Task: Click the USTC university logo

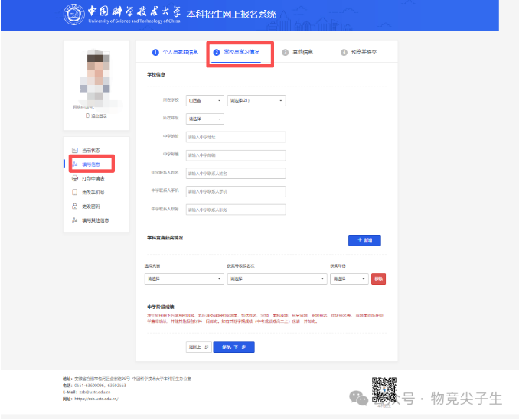Action: point(76,14)
